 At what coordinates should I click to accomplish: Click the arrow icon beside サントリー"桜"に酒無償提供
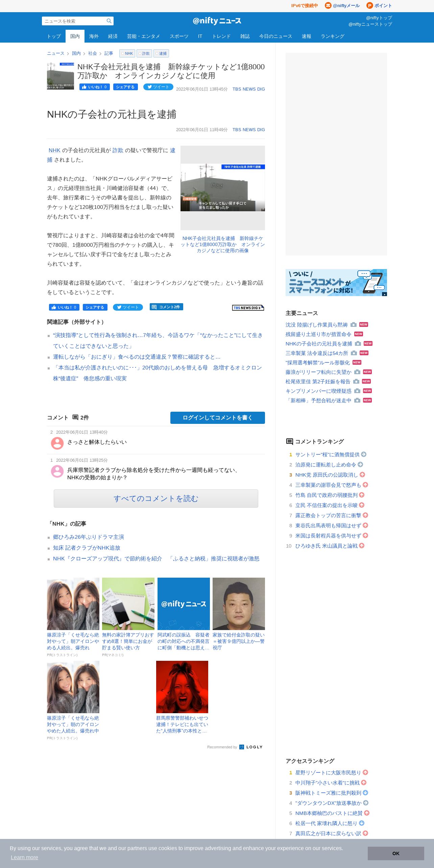point(364,454)
